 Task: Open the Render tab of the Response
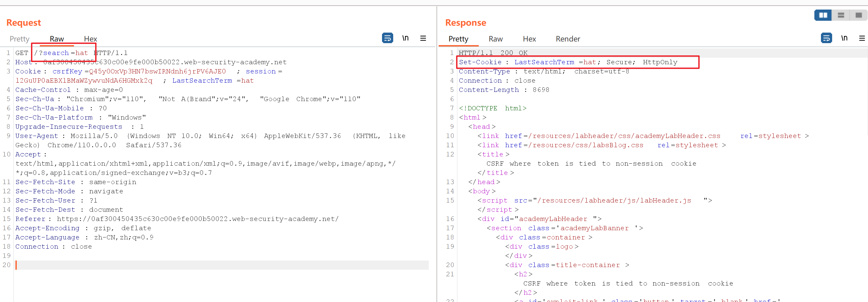pos(568,39)
